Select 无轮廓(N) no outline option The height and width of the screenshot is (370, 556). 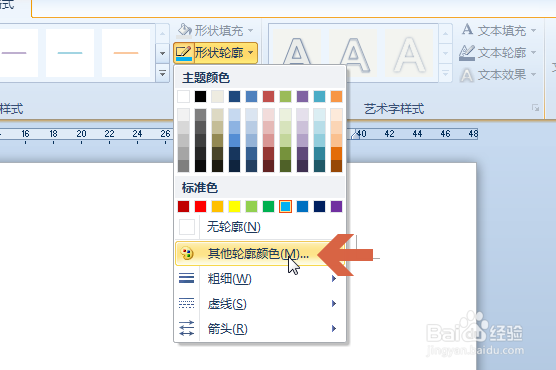[x=260, y=227]
